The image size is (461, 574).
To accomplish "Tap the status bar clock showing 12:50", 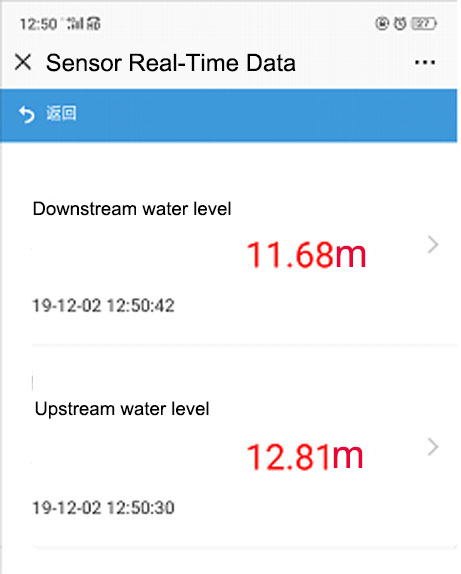I will (x=38, y=24).
